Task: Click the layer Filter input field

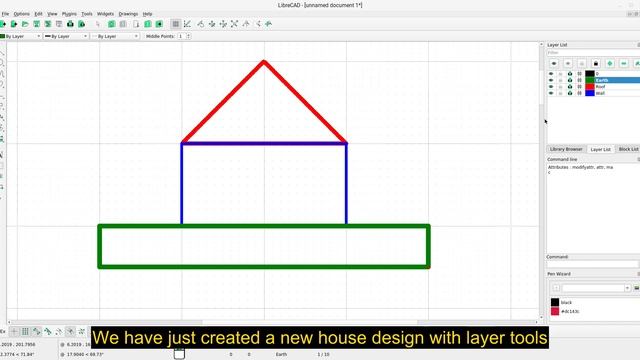Action: pos(593,53)
